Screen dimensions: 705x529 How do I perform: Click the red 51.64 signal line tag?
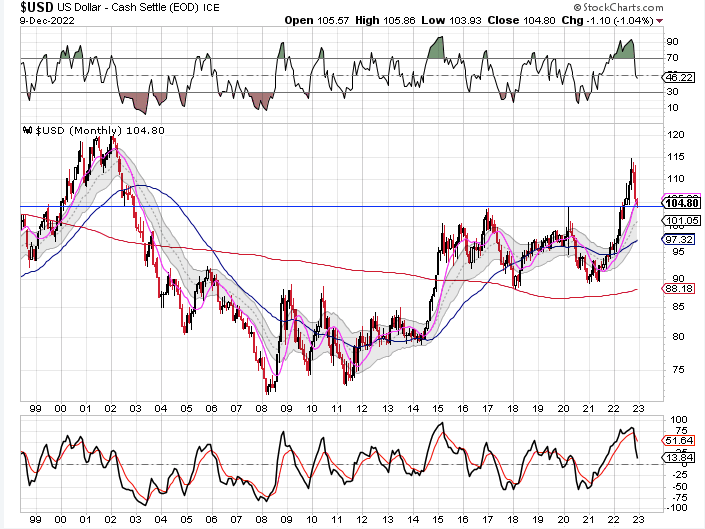[x=680, y=440]
